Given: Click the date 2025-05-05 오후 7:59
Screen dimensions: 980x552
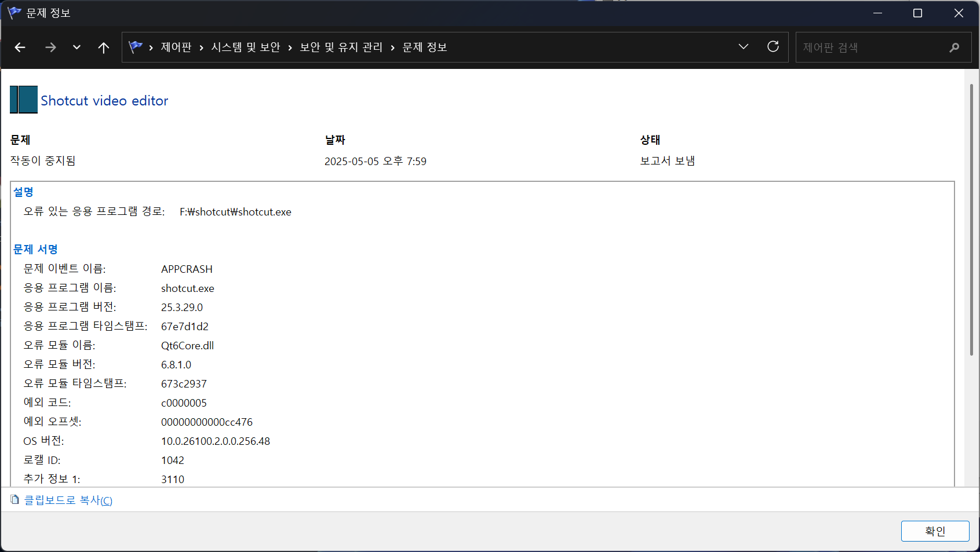Looking at the screenshot, I should click(x=376, y=162).
